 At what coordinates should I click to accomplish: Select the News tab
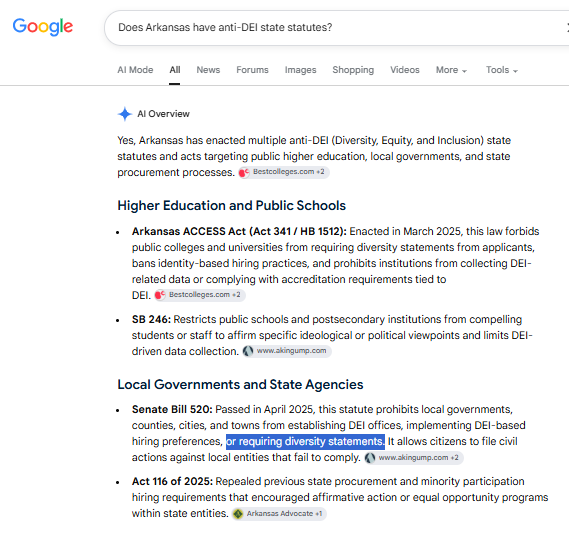point(208,70)
